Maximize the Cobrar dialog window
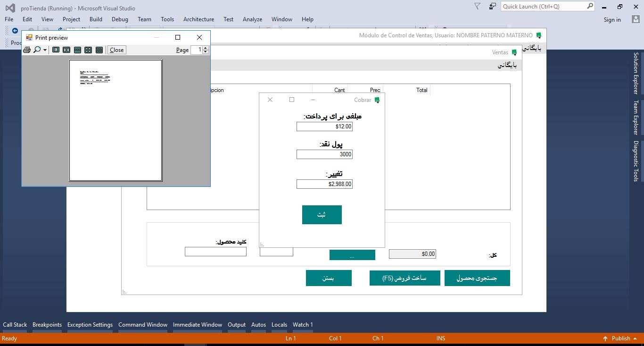Screen dimensions: 644x346 (291, 100)
